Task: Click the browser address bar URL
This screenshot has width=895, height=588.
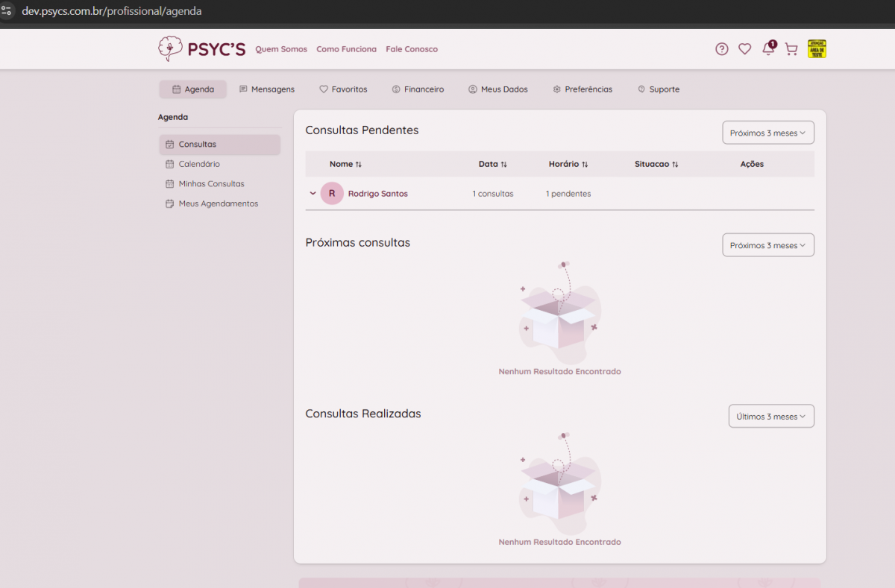Action: click(x=112, y=11)
